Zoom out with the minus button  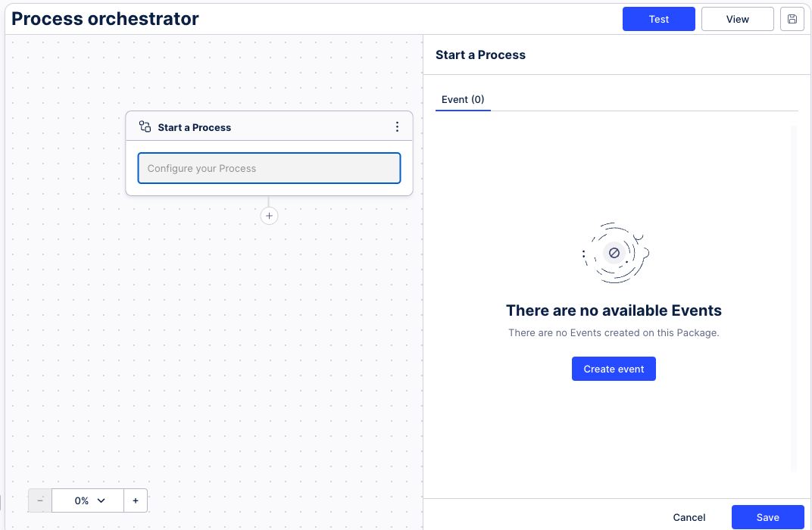point(40,500)
